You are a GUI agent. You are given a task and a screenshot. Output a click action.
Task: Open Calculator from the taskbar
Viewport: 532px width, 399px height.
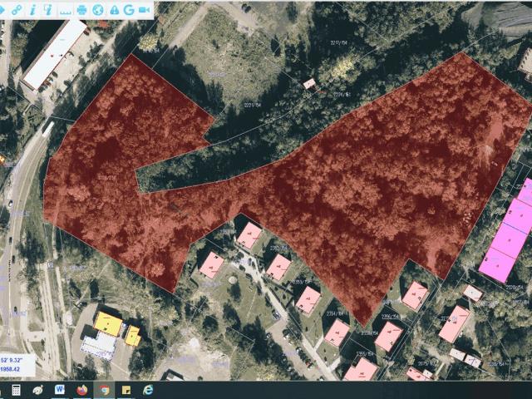tap(16, 389)
